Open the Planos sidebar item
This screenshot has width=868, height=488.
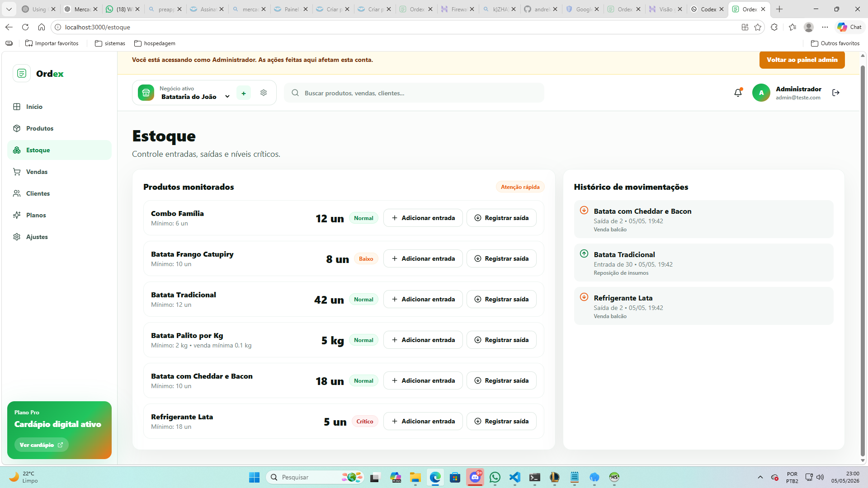(x=59, y=215)
